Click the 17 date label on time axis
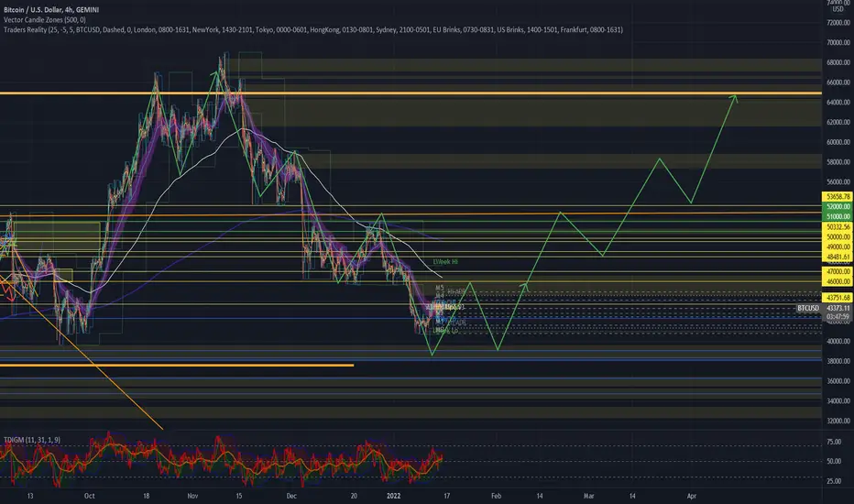 click(x=446, y=496)
